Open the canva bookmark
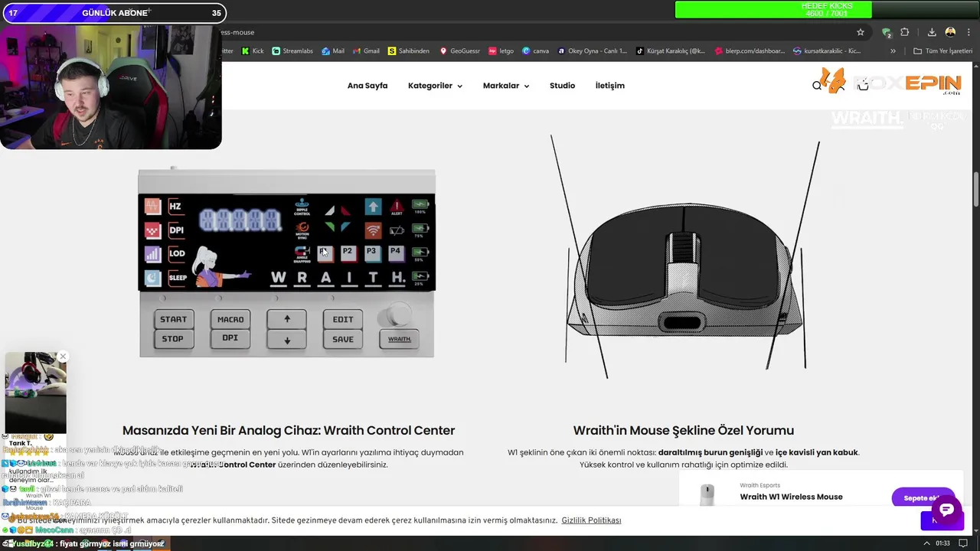The image size is (980, 551). (x=535, y=51)
